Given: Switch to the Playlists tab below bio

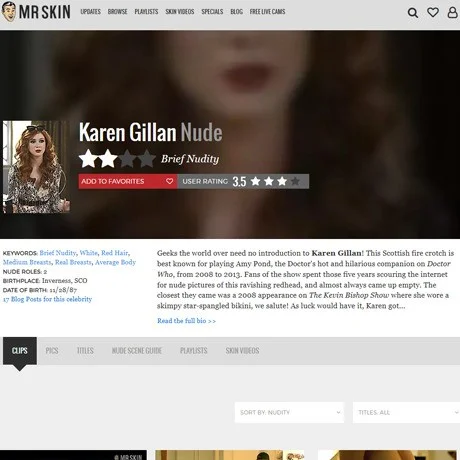Looking at the screenshot, I should pyautogui.click(x=194, y=351).
